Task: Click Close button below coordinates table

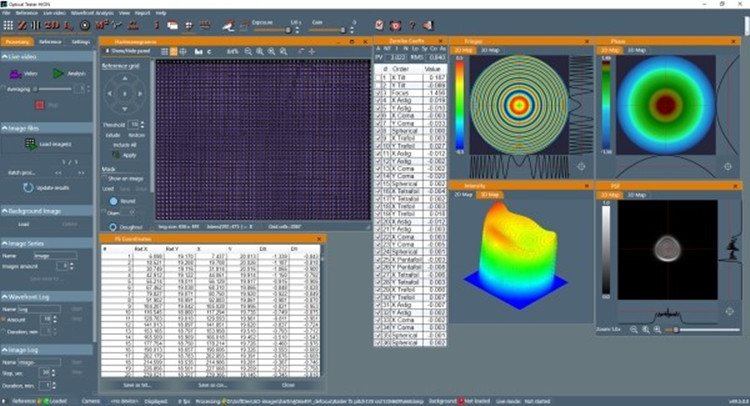Action: coord(288,385)
